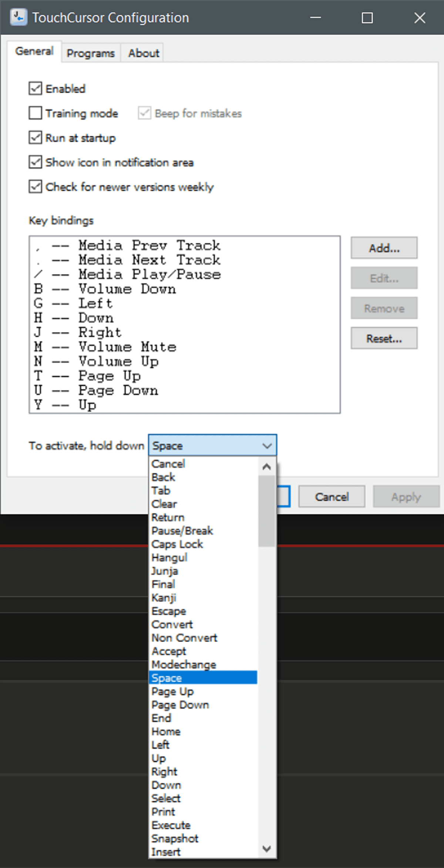Choose Print in the key list
Screen dimensions: 444x868
pos(203,811)
